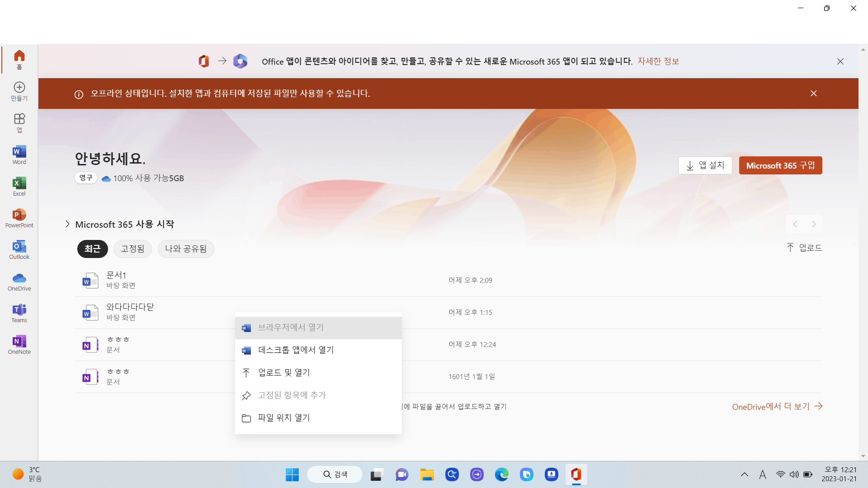The width and height of the screenshot is (868, 488).
Task: Expand the Microsoft 365 사용 시작 section
Action: pos(67,224)
